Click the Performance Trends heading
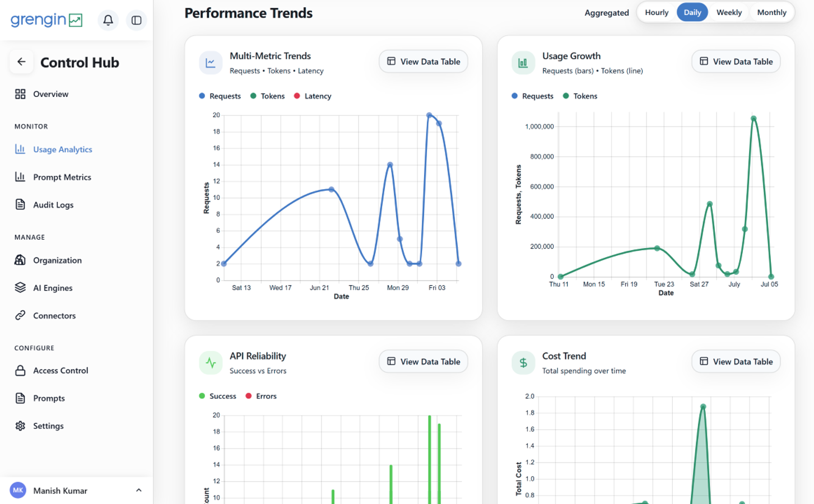 pos(249,13)
